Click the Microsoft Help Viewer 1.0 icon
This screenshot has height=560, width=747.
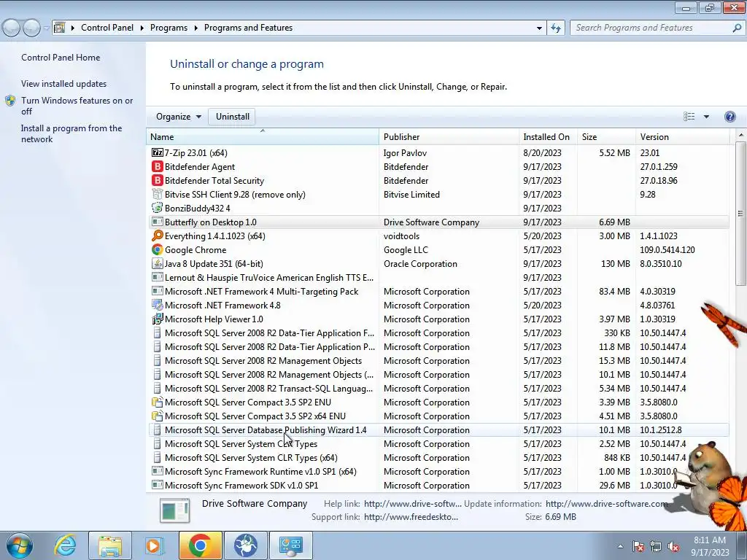[x=158, y=319]
